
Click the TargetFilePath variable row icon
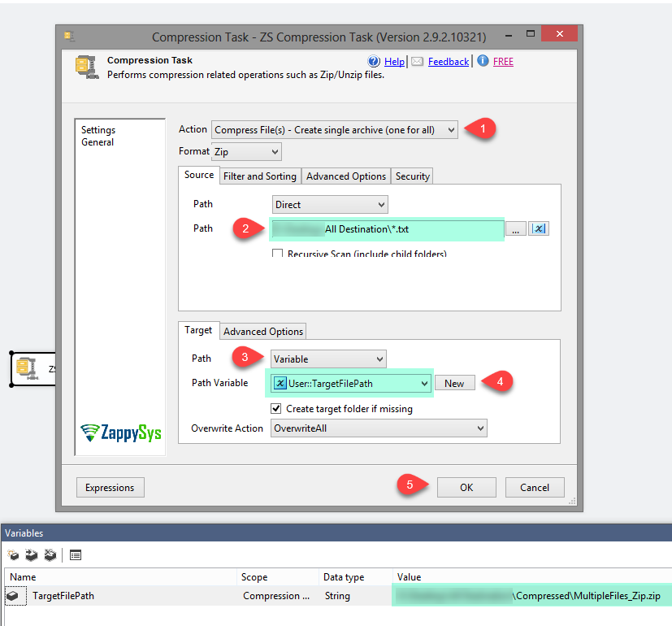(x=12, y=596)
